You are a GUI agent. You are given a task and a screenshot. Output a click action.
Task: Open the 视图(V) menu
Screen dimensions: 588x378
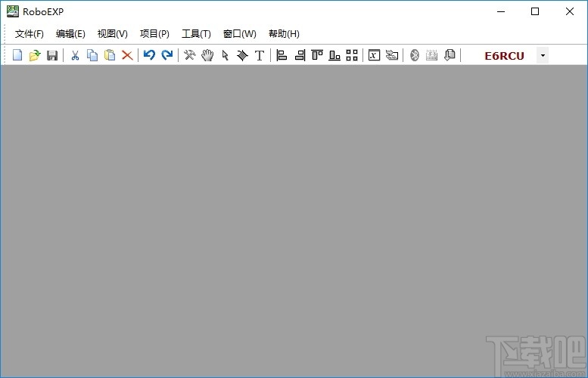[x=113, y=34]
